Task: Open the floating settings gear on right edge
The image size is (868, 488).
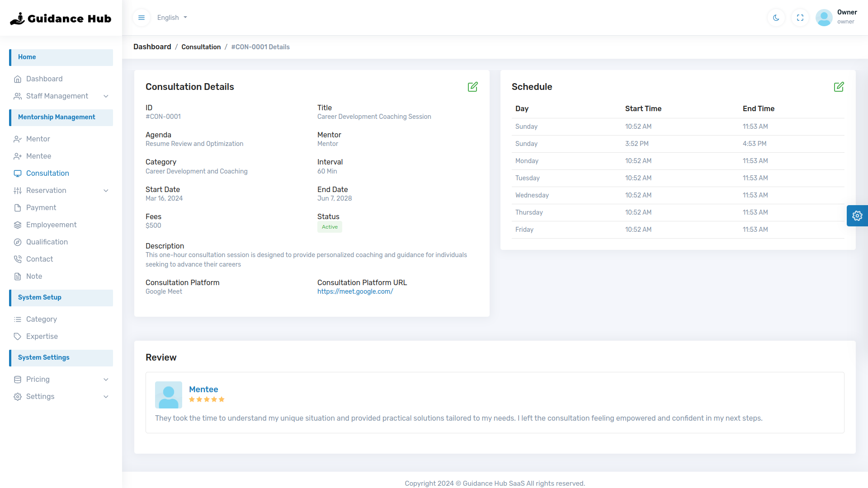Action: tap(857, 216)
